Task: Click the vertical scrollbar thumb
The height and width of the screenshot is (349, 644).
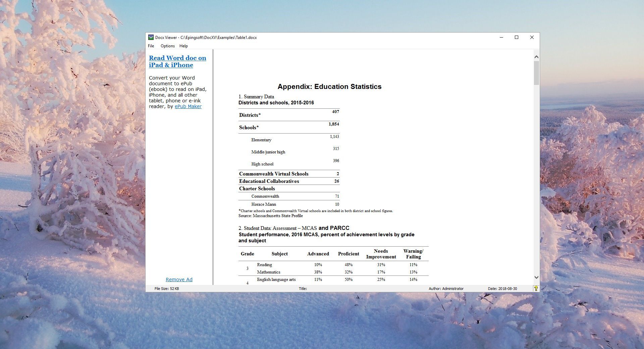Action: tap(536, 72)
